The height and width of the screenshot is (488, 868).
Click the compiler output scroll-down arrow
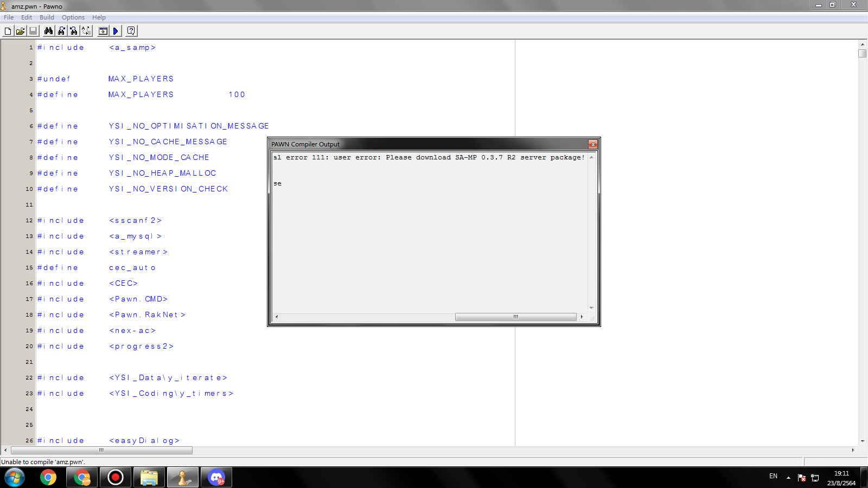click(x=591, y=307)
